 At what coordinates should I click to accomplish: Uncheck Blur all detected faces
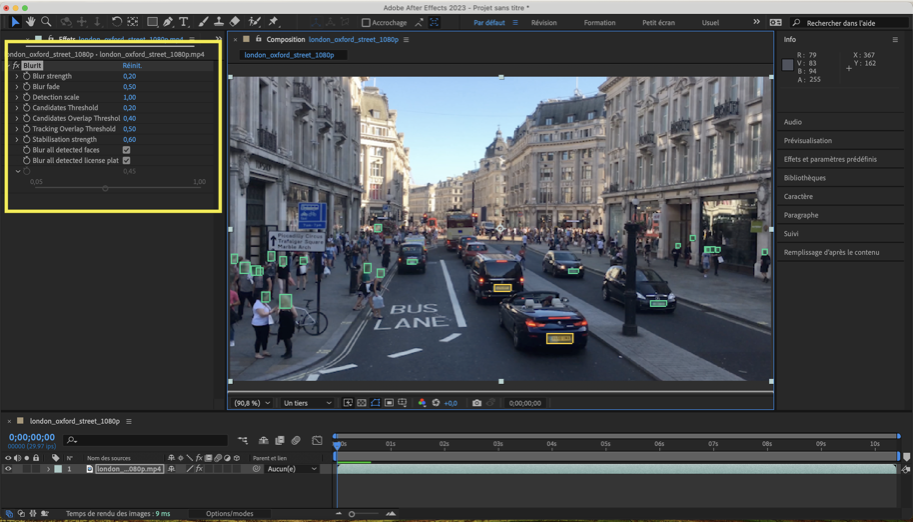126,150
